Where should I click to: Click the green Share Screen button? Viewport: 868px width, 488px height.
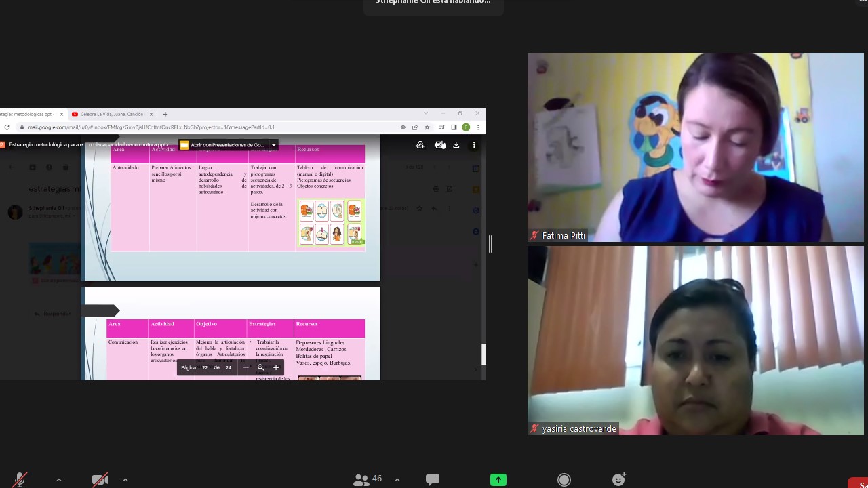click(498, 480)
